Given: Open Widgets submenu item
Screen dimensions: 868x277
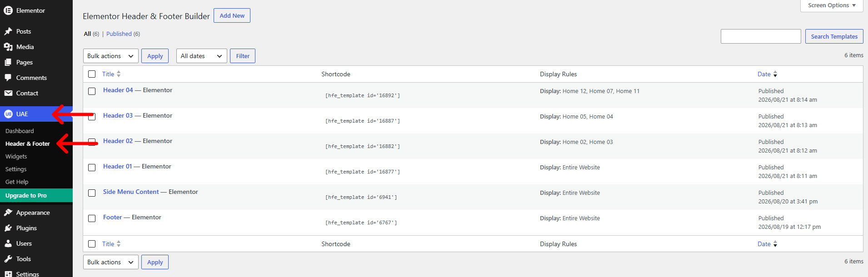Looking at the screenshot, I should coord(16,156).
